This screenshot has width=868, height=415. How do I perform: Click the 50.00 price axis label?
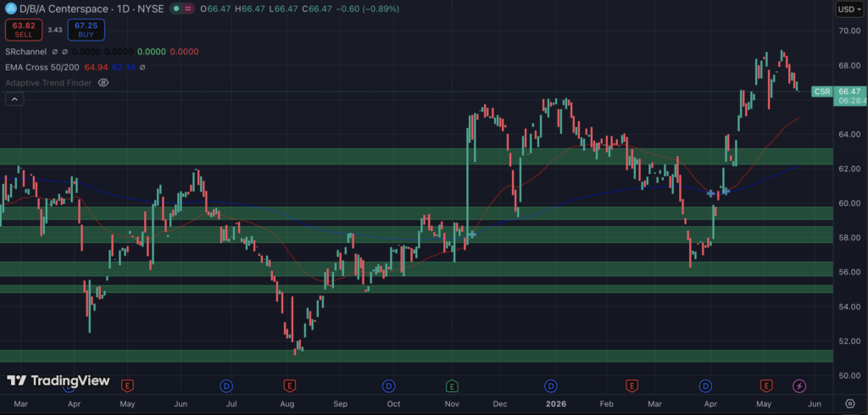pos(849,376)
